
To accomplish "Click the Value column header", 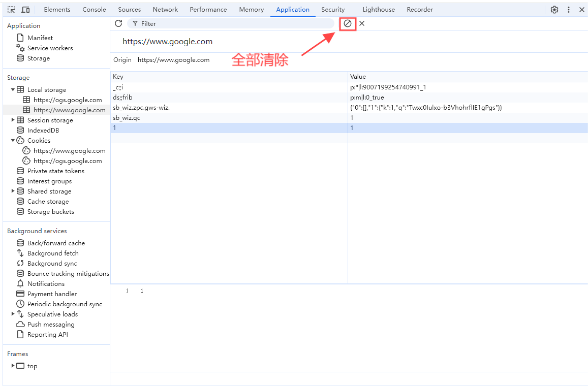I will tap(468, 77).
